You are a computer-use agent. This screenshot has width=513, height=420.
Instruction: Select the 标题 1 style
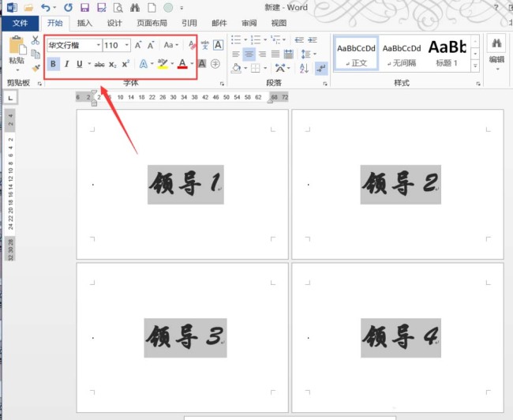click(447, 52)
